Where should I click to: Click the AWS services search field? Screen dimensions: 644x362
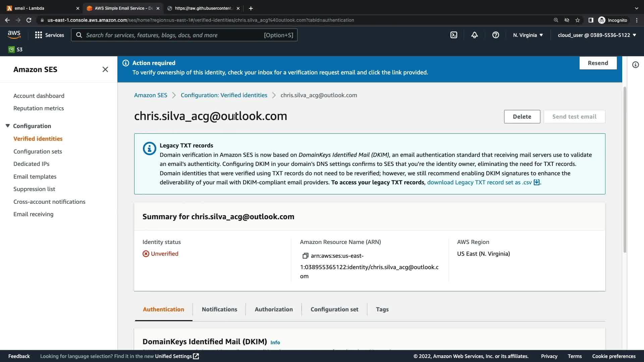click(184, 35)
